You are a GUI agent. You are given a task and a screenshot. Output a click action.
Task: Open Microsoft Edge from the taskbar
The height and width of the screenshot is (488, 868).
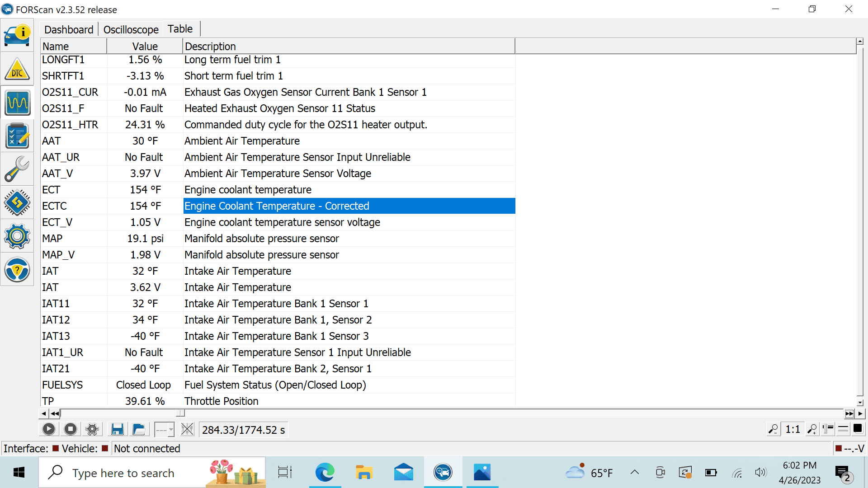tap(325, 473)
